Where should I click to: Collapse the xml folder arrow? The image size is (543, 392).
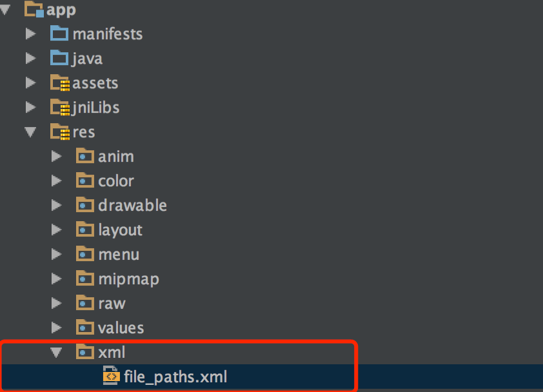click(x=55, y=352)
